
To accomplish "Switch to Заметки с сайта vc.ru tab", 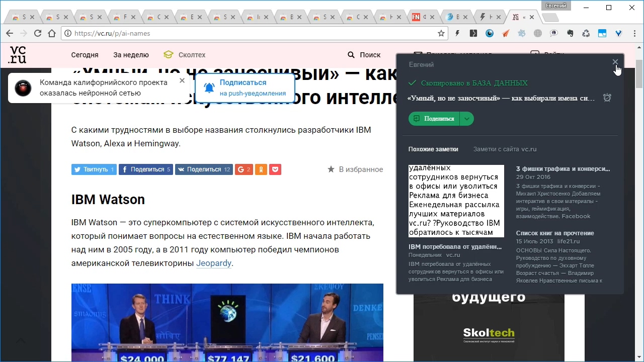I will pyautogui.click(x=505, y=149).
